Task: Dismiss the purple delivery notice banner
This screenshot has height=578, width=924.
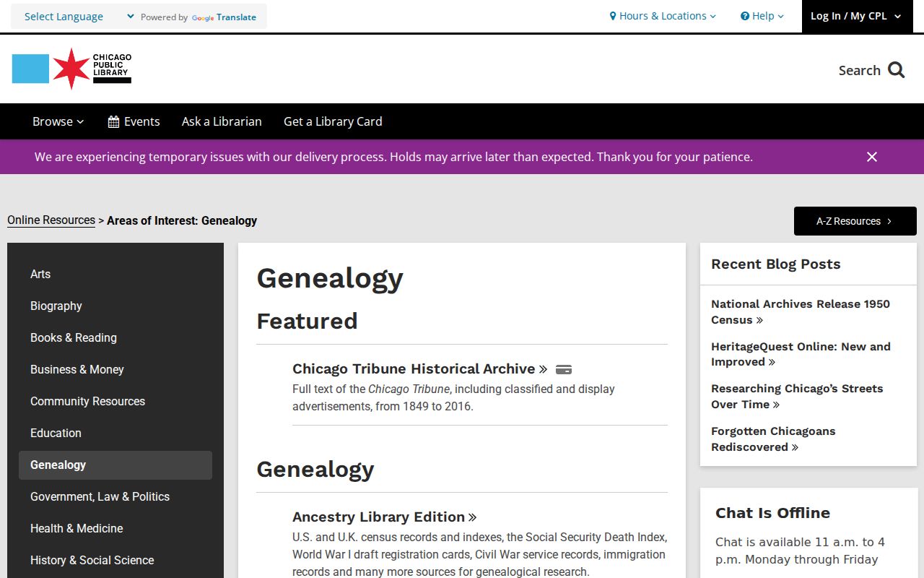Action: click(872, 157)
